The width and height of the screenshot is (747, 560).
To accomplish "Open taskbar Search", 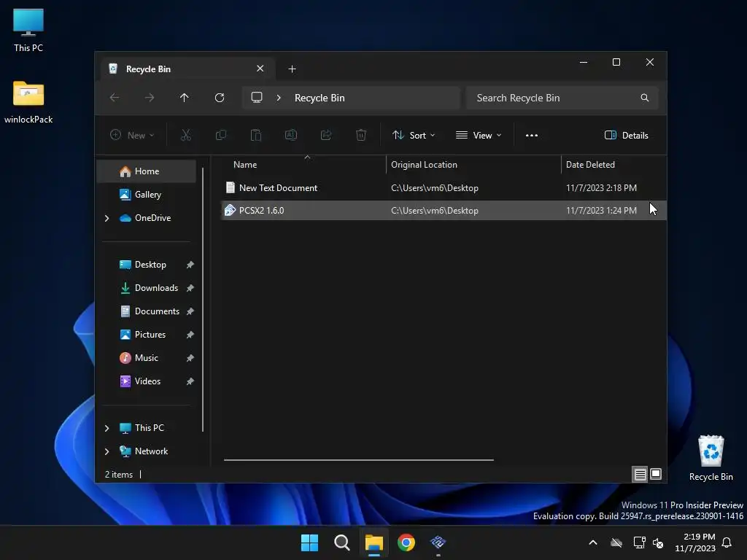I will point(342,542).
